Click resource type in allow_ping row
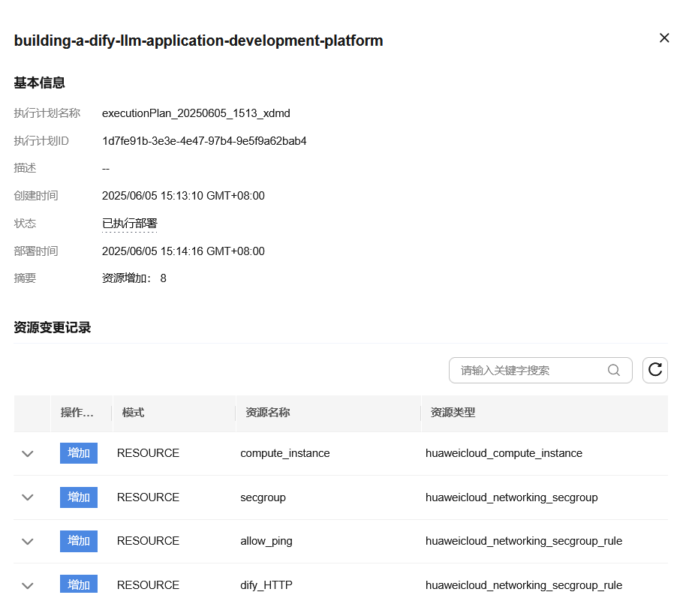 523,541
